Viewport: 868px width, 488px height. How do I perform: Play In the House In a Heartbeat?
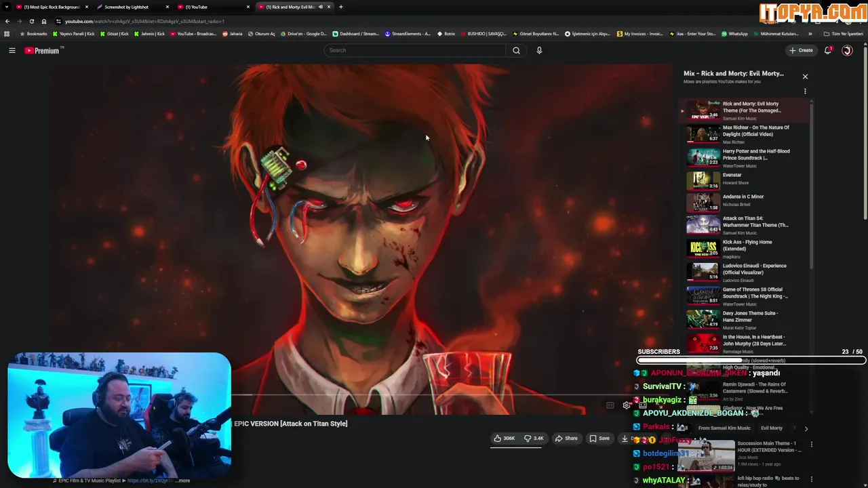point(745,344)
